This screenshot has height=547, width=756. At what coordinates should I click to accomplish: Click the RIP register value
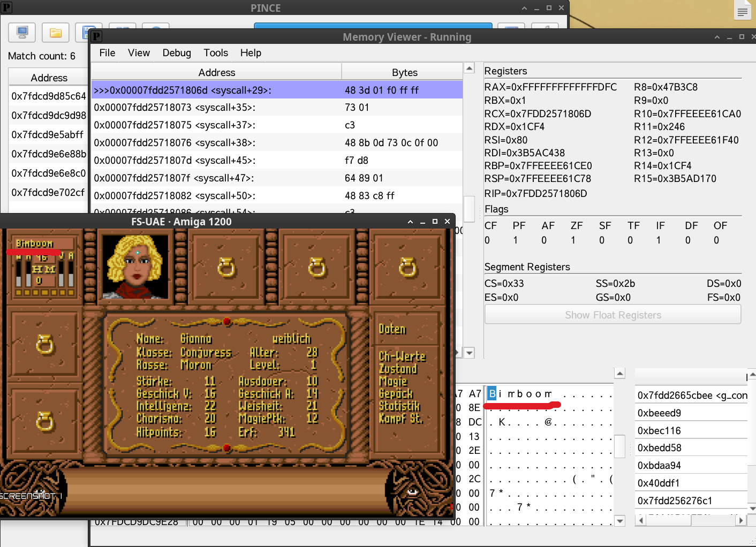(535, 193)
